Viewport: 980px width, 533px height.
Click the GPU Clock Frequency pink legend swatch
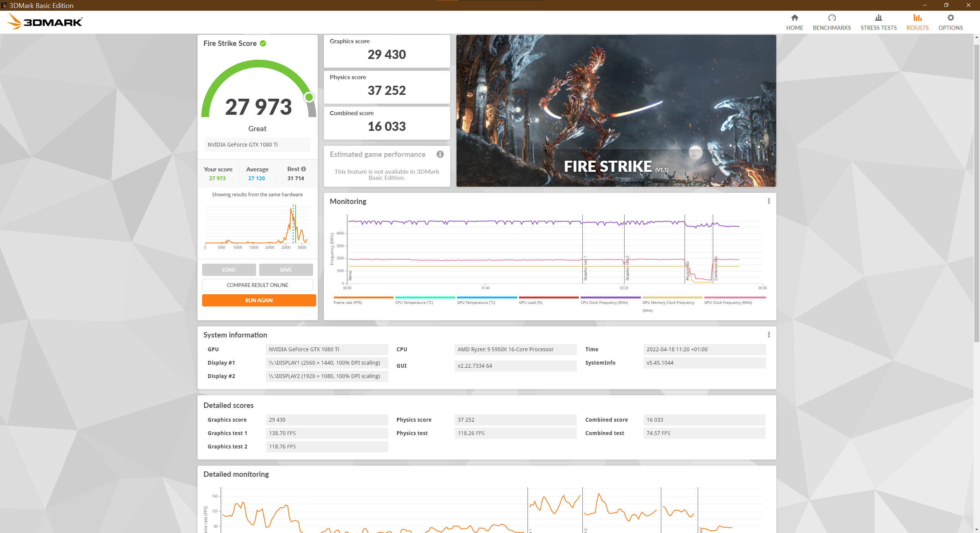click(x=735, y=297)
